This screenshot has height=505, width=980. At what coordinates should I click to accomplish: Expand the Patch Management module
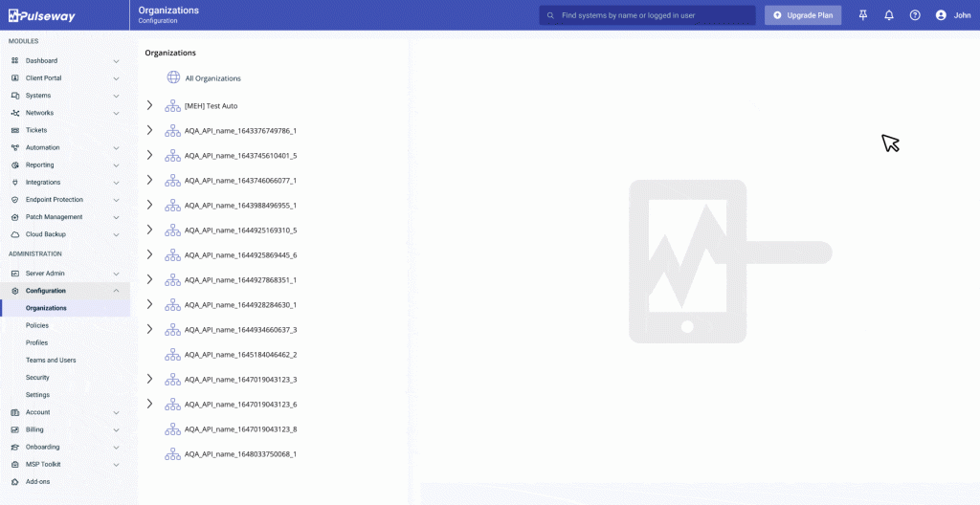click(x=116, y=217)
